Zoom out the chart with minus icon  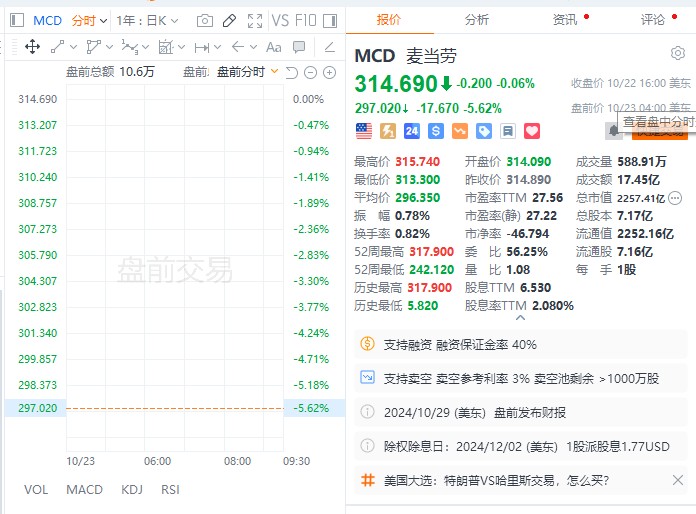tap(310, 72)
